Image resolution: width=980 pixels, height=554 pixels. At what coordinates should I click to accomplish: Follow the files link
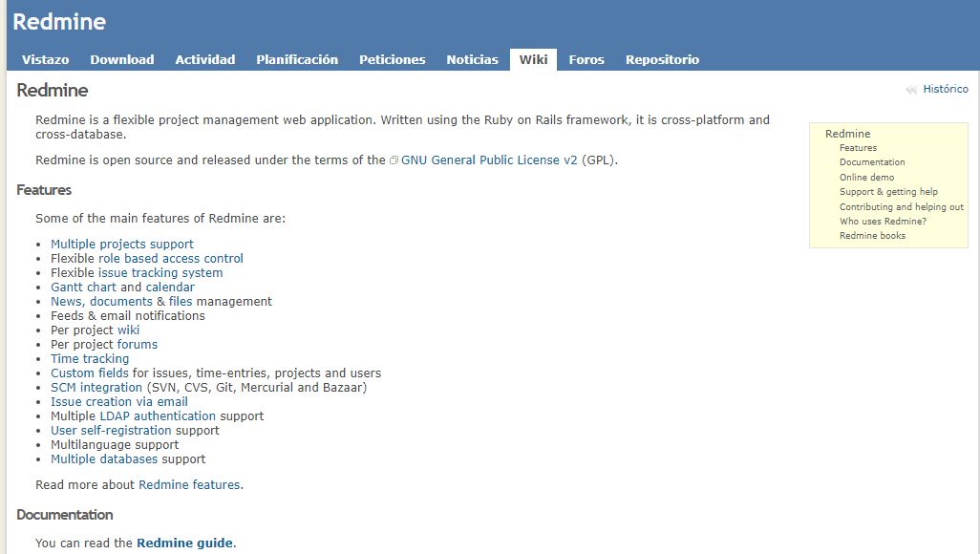tap(180, 302)
